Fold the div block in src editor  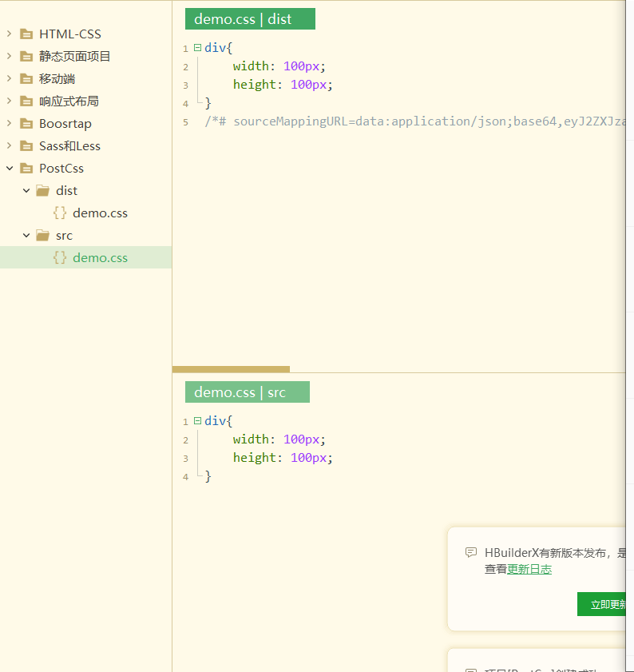pyautogui.click(x=197, y=421)
